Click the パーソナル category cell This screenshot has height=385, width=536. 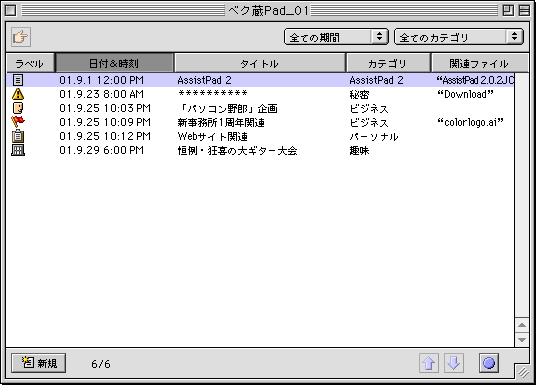click(x=374, y=136)
